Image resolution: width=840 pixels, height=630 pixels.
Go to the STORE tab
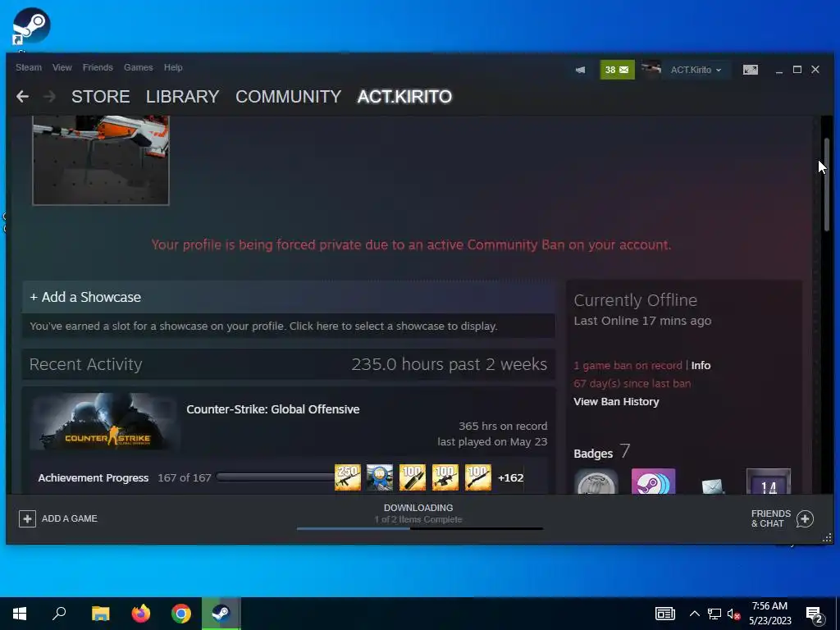coord(101,97)
